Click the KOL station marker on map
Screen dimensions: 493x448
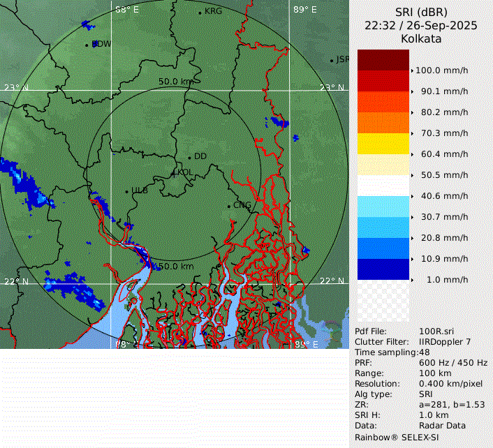[174, 172]
